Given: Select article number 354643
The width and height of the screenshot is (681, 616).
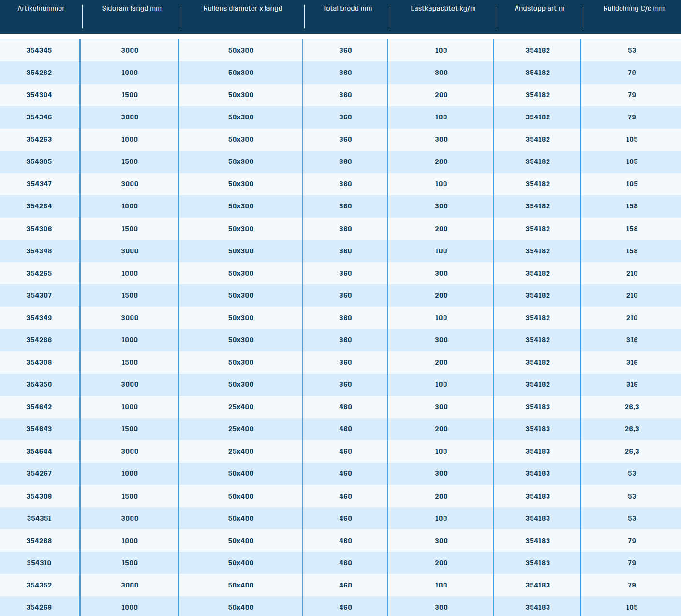Looking at the screenshot, I should point(39,429).
